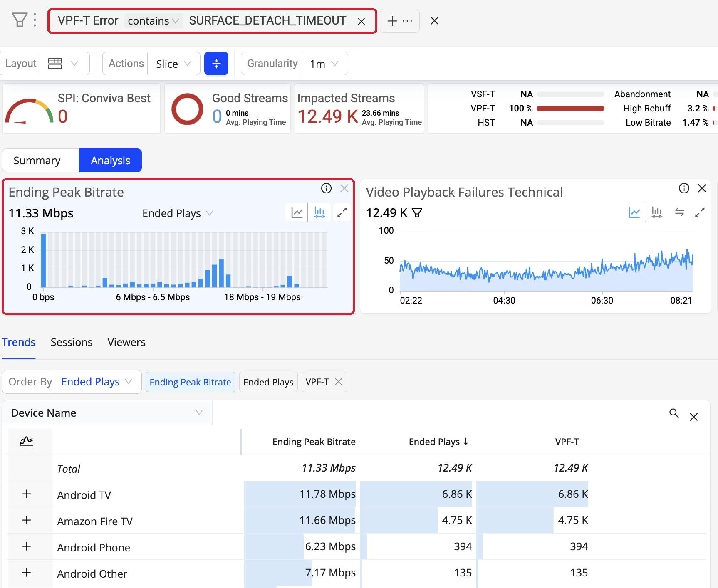
Task: Open the Viewers tab
Action: tap(126, 342)
